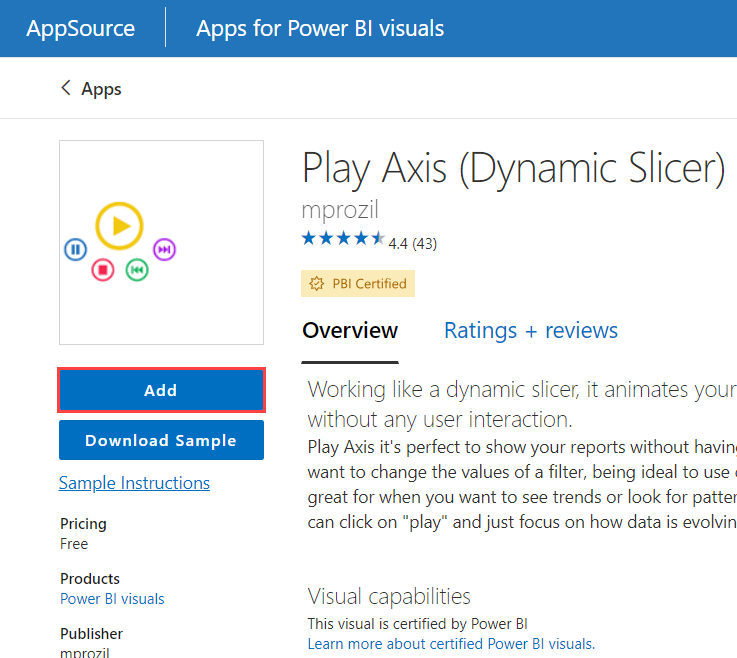Switch to the Overview tab
Viewport: 737px width, 658px height.
350,330
